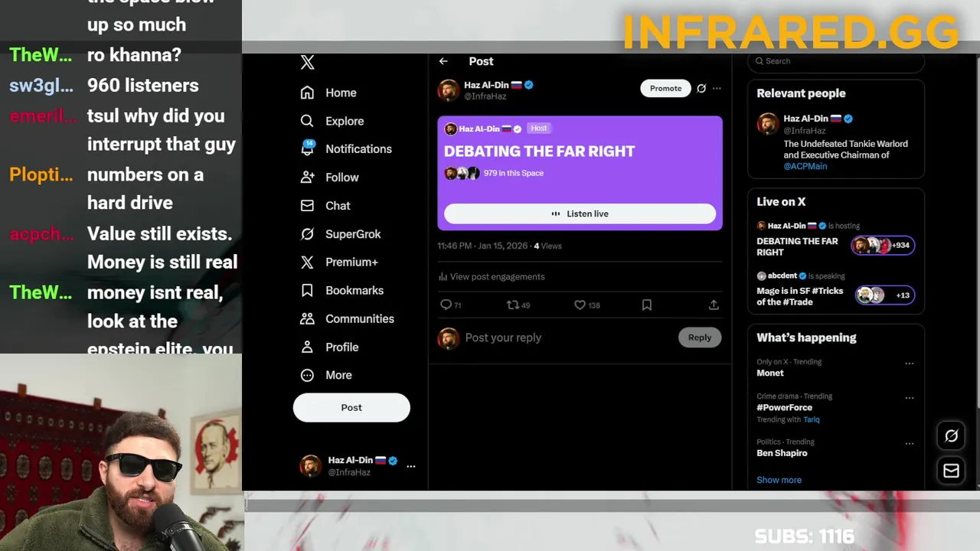This screenshot has height=551, width=980.
Task: Click the Explore magnifier icon
Action: [307, 121]
